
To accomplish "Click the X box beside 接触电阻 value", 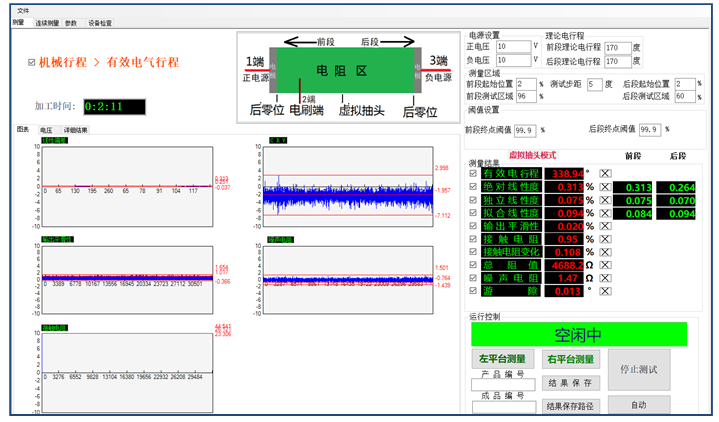I will point(605,239).
